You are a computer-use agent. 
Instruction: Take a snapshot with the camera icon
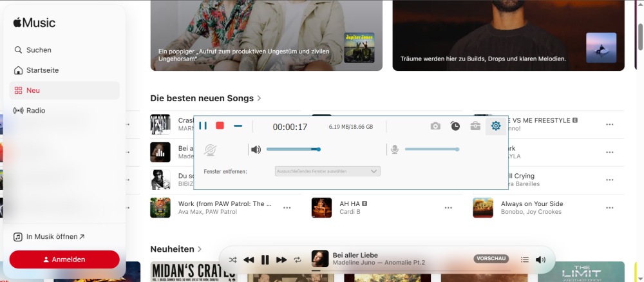[435, 126]
